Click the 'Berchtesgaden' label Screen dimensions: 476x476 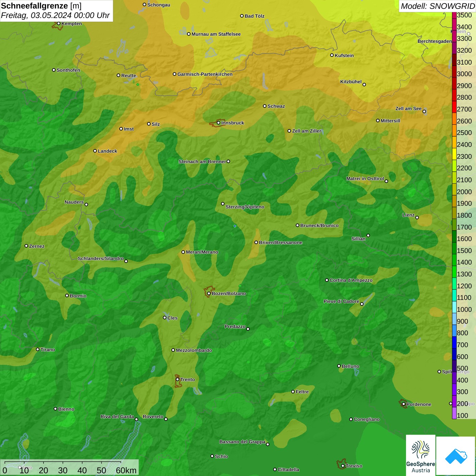(435, 41)
